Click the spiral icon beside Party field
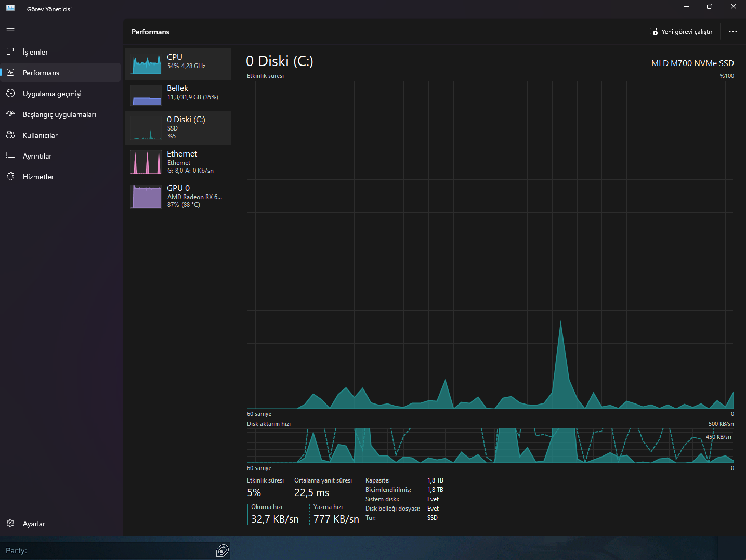This screenshot has height=560, width=746. click(x=223, y=551)
